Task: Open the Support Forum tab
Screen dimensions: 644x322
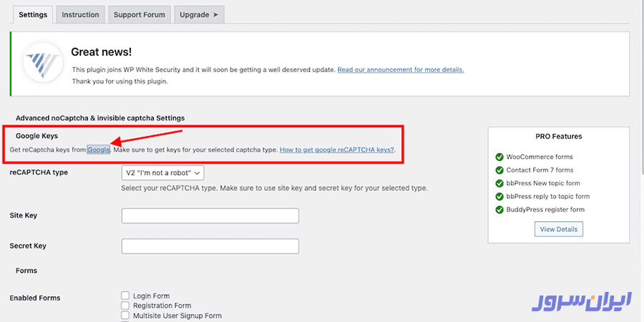Action: point(140,14)
